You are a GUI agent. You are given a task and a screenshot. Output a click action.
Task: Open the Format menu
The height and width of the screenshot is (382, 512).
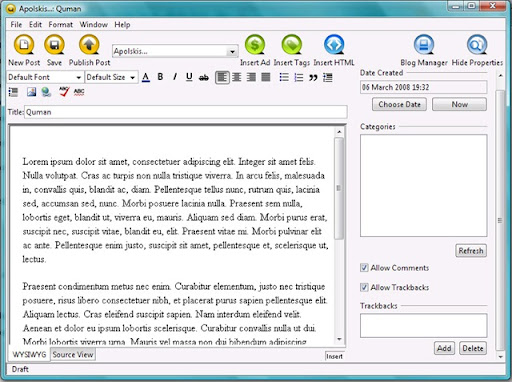pyautogui.click(x=60, y=25)
